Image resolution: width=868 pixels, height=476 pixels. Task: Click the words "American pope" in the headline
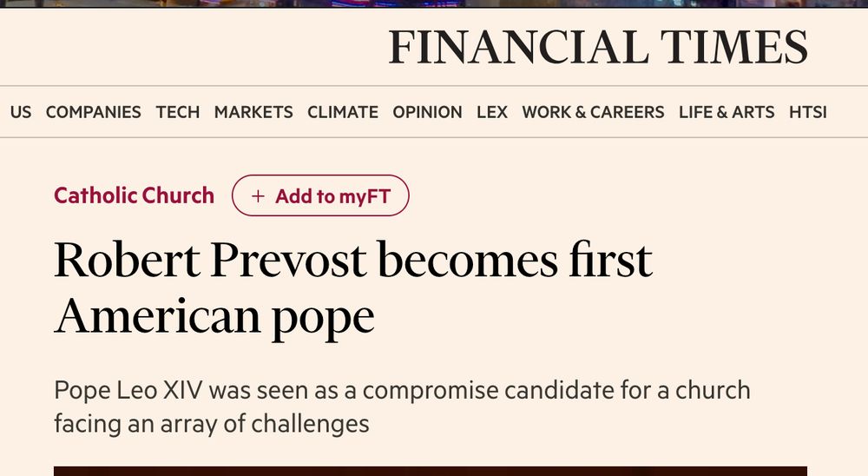(x=214, y=316)
